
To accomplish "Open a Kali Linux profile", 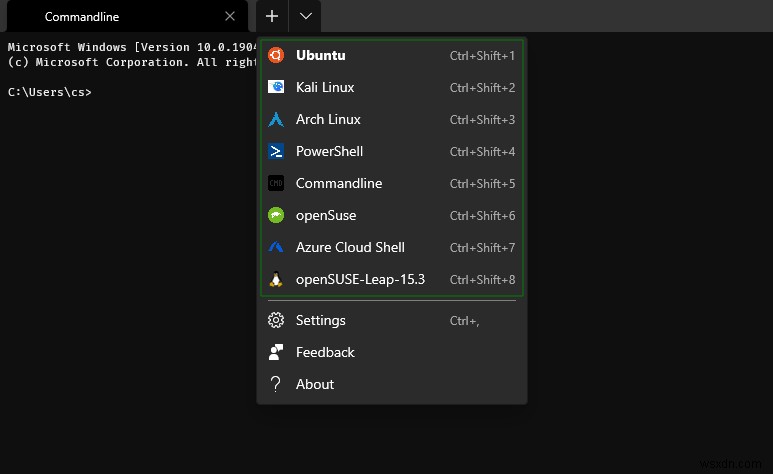I will 392,87.
